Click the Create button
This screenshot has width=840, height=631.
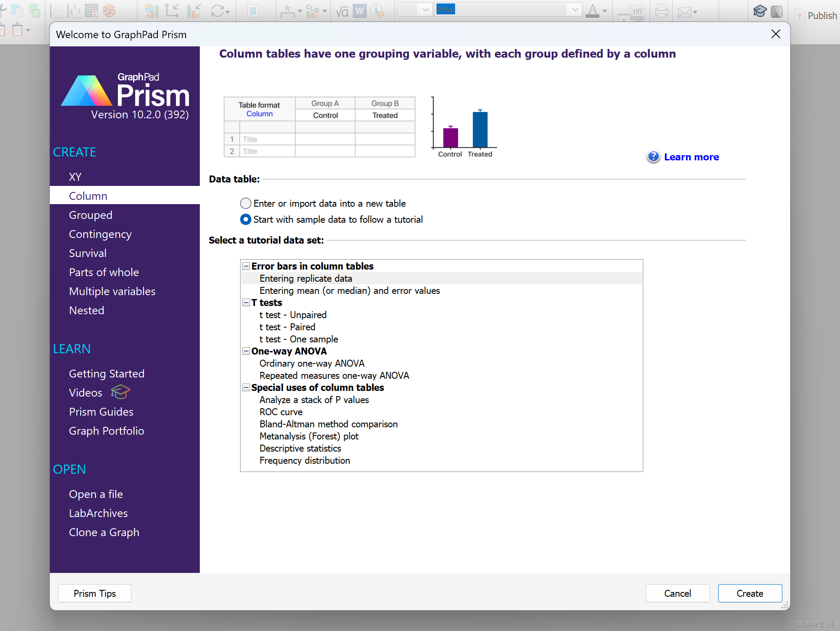[750, 593]
